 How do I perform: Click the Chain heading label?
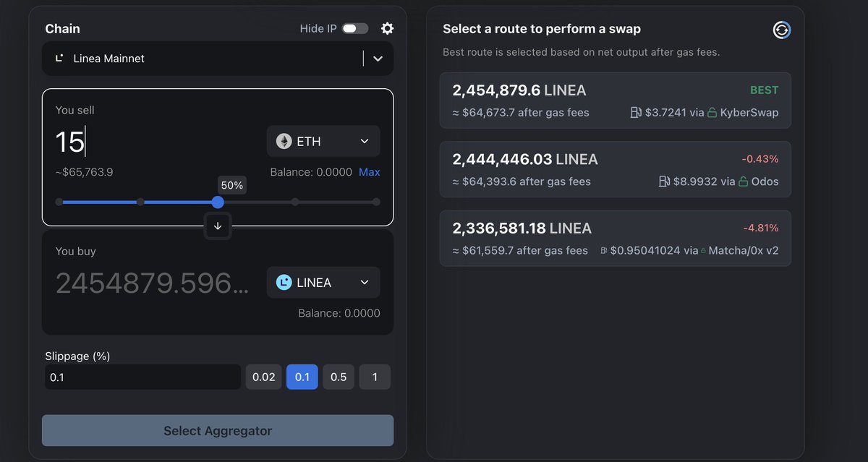[x=62, y=29]
